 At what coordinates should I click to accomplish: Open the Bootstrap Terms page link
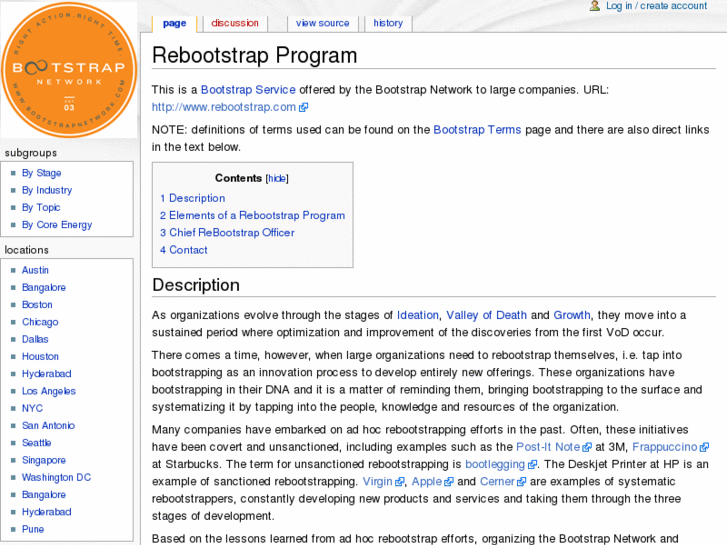(x=477, y=130)
